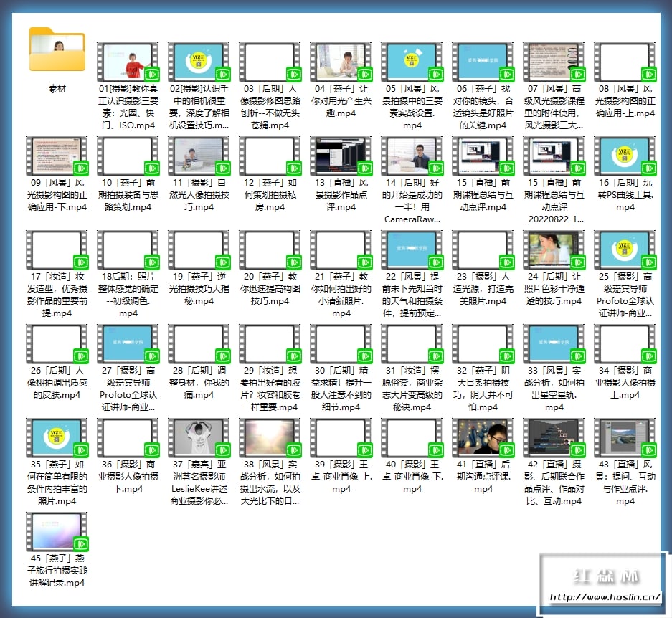Select 06「燕子」找对你的镜头 video icon
Viewport: 672px width, 618px height.
point(483,62)
